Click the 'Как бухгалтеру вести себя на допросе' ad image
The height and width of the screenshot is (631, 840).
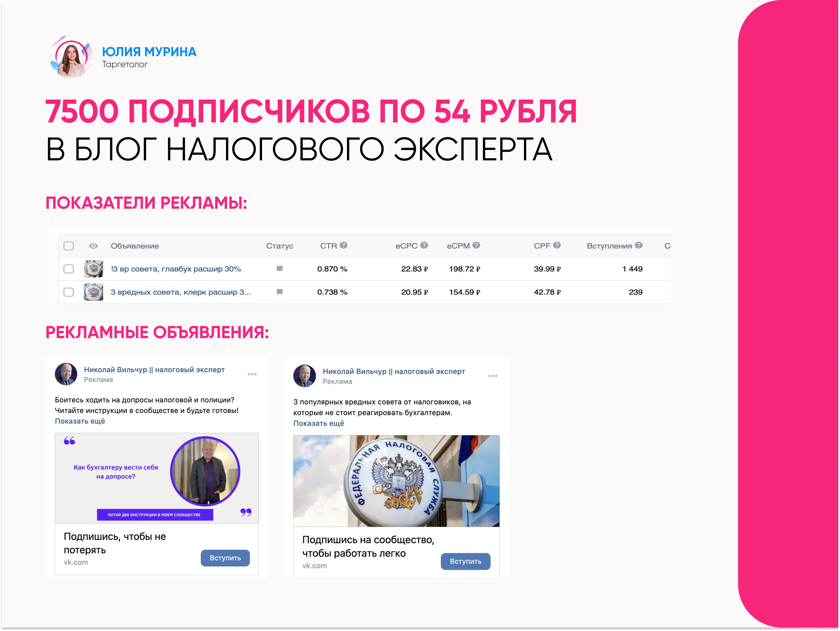coord(157,478)
